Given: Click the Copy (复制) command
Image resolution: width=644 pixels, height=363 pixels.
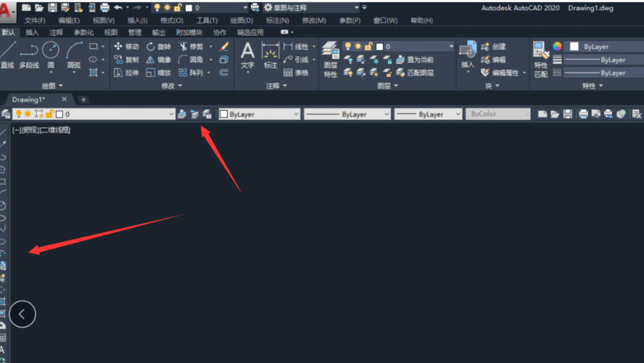Looking at the screenshot, I should (x=126, y=60).
